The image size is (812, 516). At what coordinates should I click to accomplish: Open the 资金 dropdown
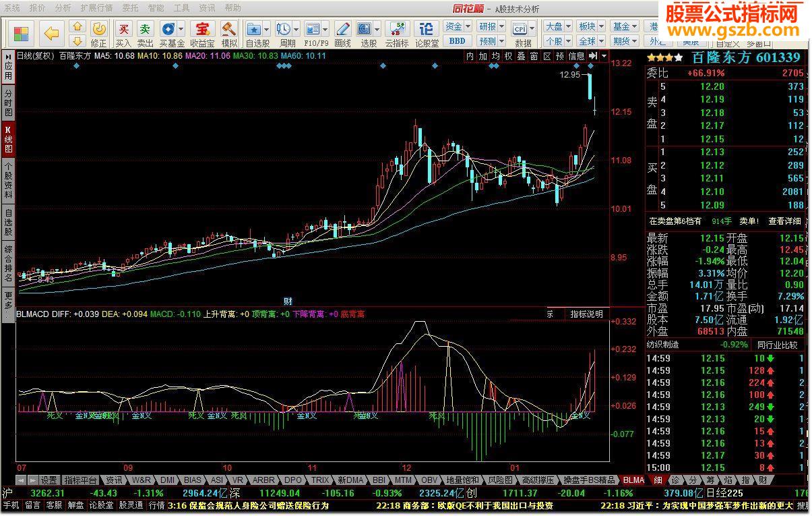pos(458,26)
